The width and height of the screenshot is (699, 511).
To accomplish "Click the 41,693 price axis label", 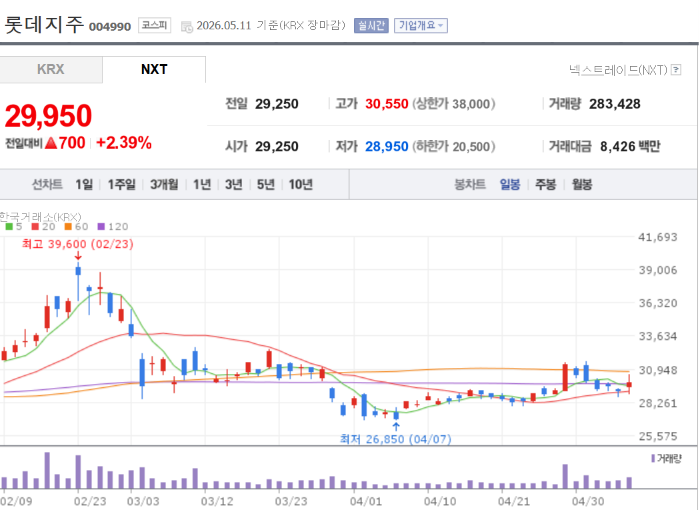I will (x=658, y=237).
